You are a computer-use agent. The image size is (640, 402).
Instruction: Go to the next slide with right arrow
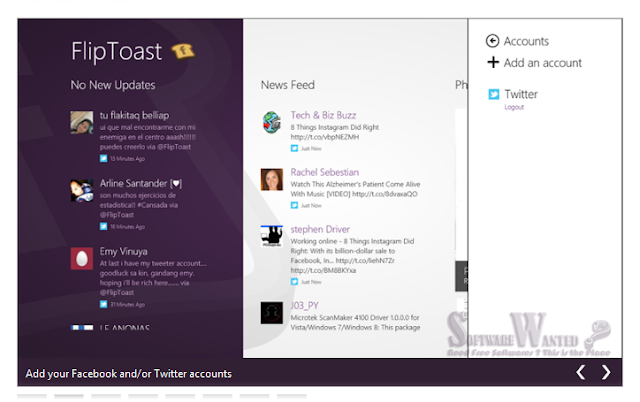[x=606, y=372]
